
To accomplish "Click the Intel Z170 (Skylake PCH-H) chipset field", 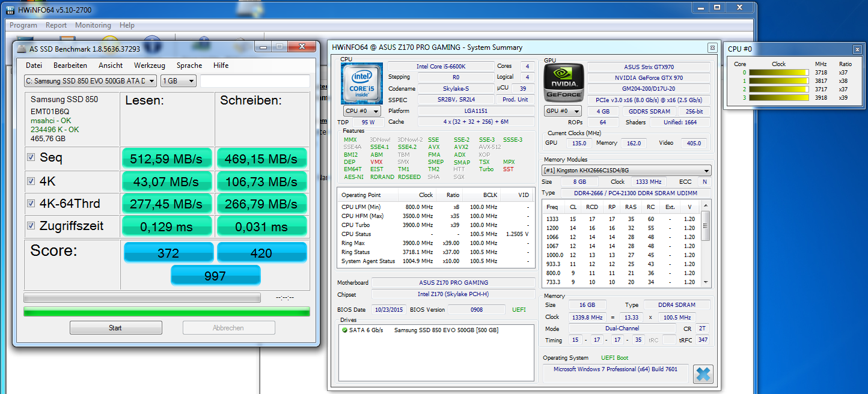I will (x=453, y=294).
